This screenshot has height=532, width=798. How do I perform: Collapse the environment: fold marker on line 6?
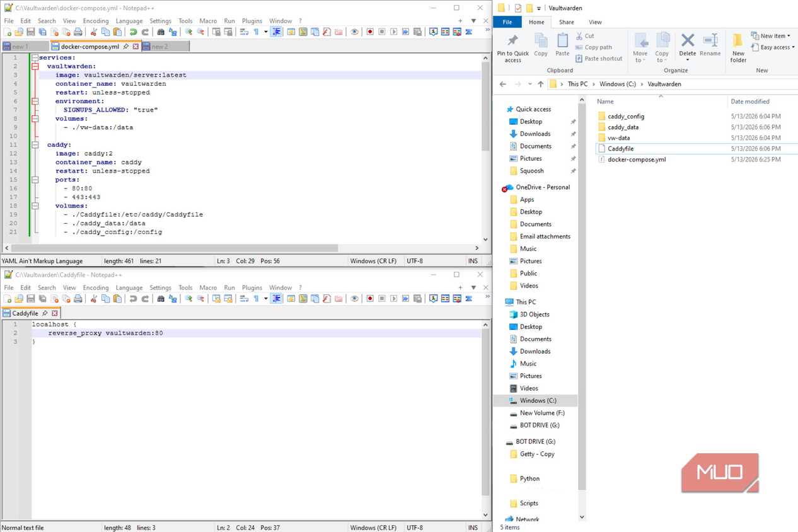coord(35,101)
